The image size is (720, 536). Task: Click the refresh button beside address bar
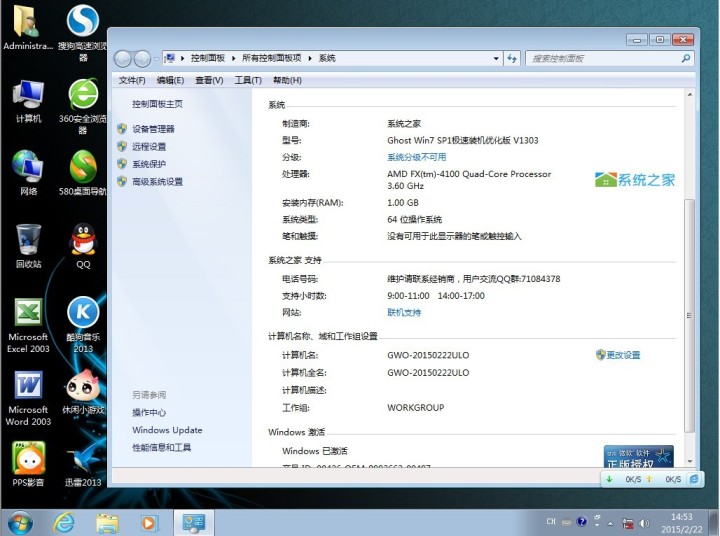tap(512, 58)
